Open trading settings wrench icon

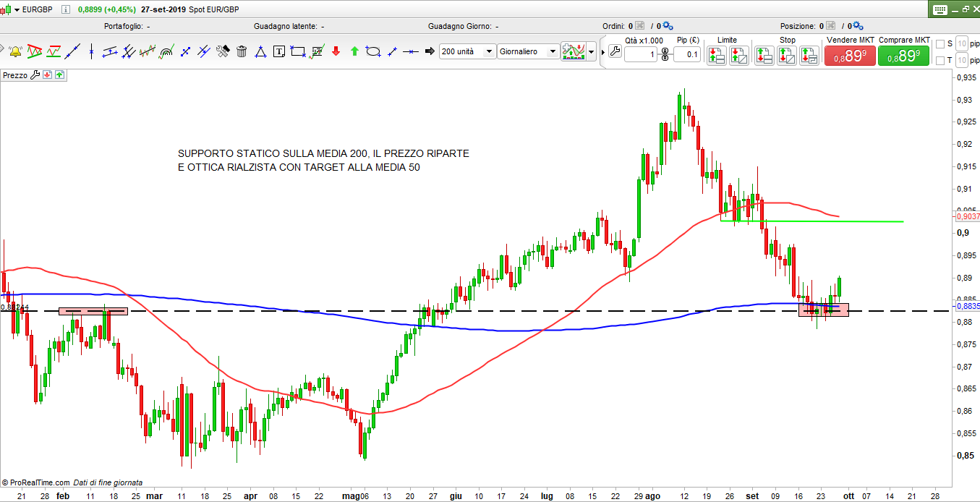tap(615, 51)
